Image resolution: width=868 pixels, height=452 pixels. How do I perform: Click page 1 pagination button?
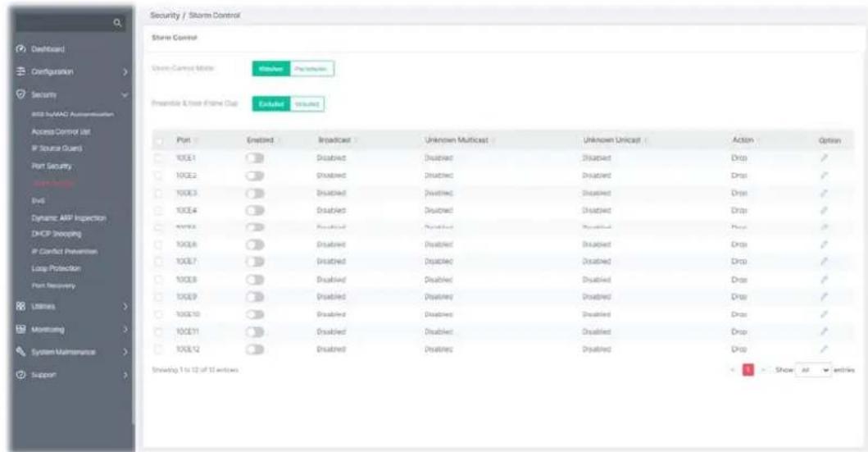748,369
